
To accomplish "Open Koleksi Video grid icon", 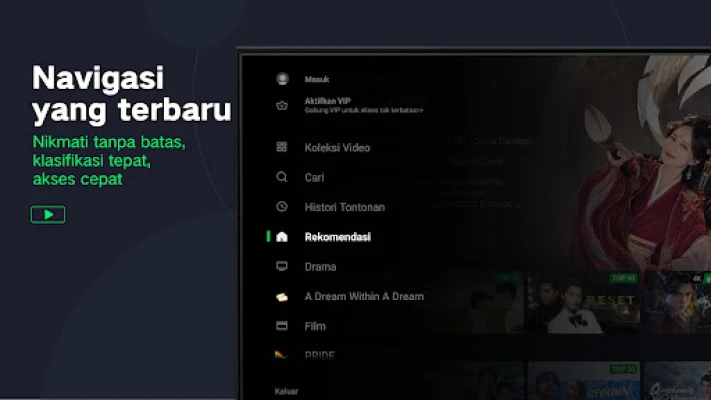I will pyautogui.click(x=282, y=147).
